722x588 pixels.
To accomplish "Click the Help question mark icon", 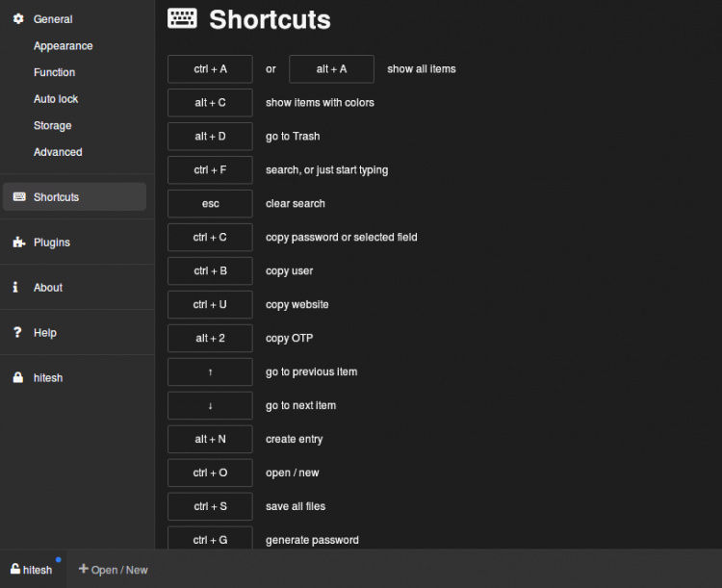I will click(17, 333).
